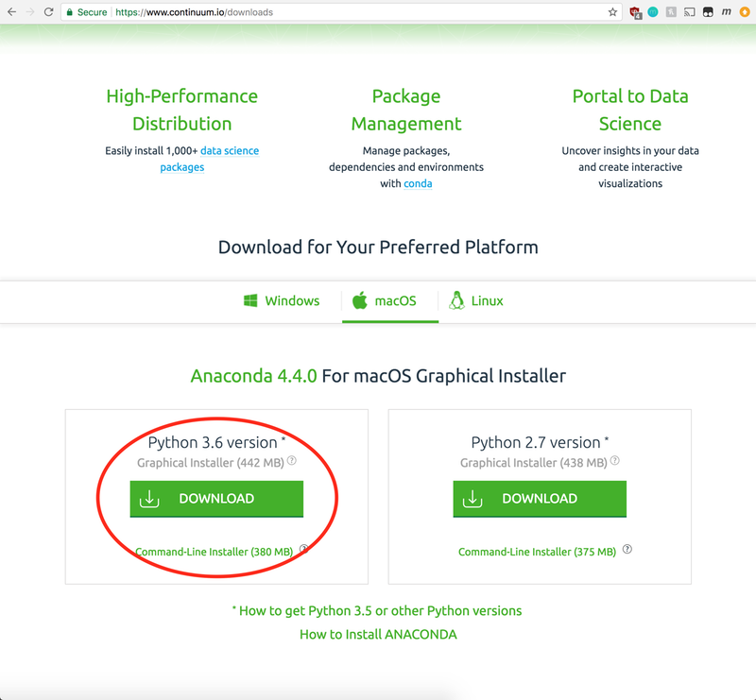Image resolution: width=756 pixels, height=700 pixels.
Task: Open the italic 'm' extension icon
Action: click(x=726, y=12)
